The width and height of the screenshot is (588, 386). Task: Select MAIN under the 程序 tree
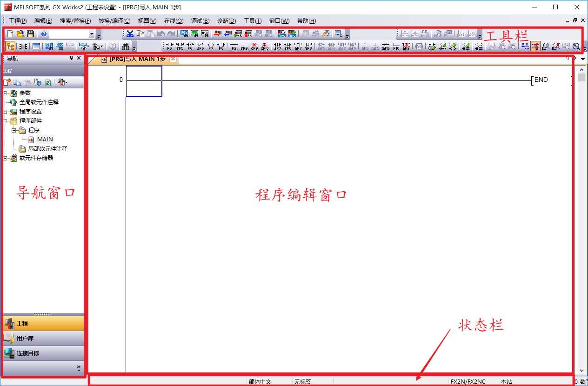coord(46,139)
